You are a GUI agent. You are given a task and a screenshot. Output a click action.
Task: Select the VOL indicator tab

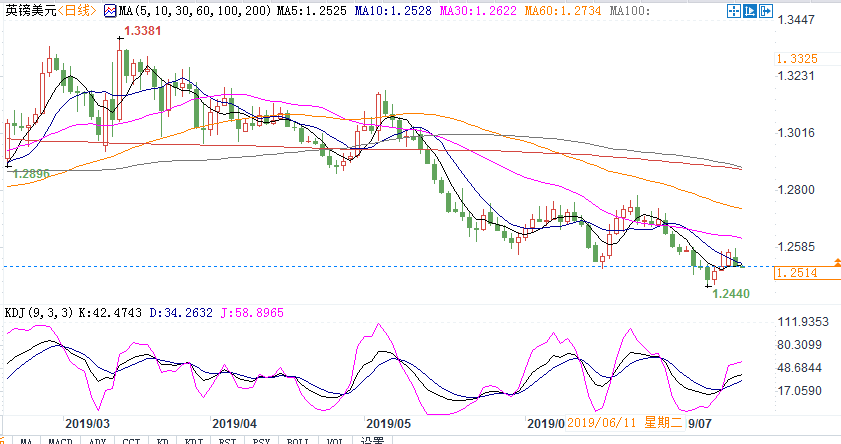click(335, 441)
